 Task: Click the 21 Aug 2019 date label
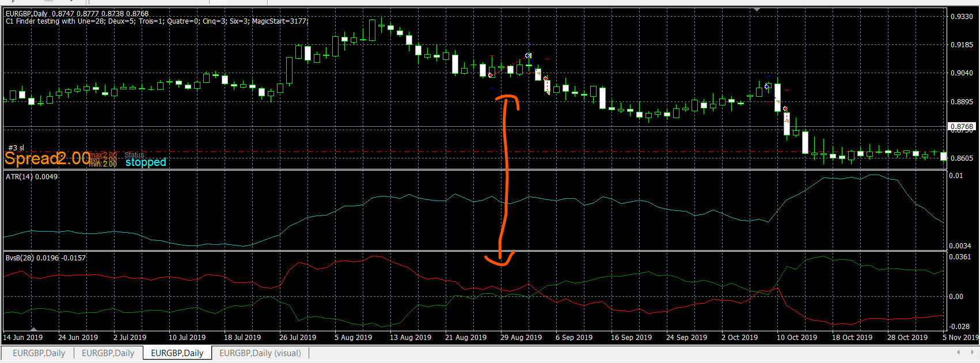click(466, 338)
